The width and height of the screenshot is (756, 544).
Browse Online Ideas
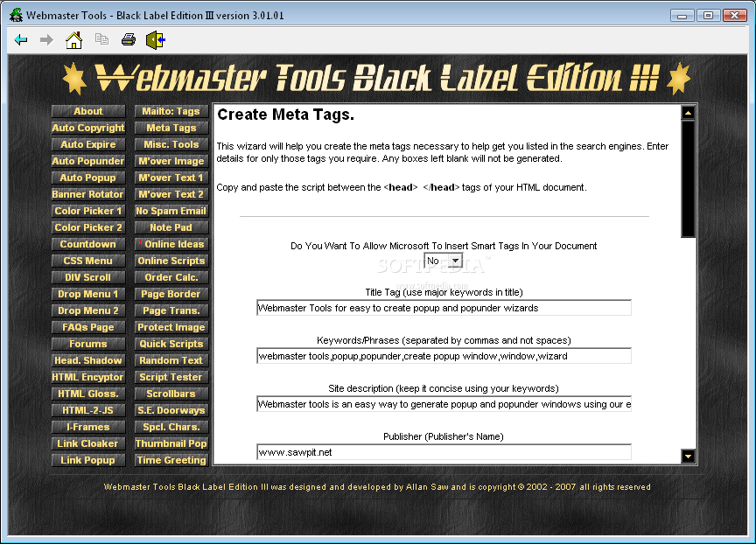171,244
